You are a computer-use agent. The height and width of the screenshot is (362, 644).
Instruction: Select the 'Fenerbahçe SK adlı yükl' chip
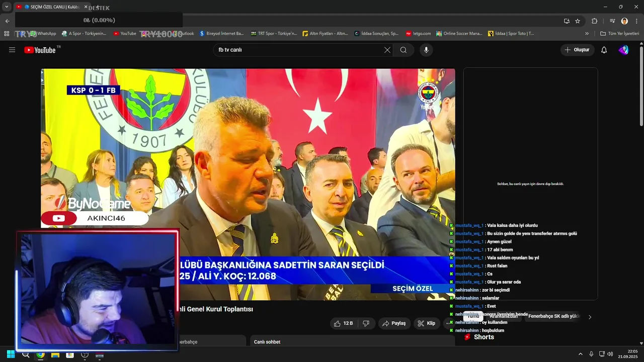(554, 316)
